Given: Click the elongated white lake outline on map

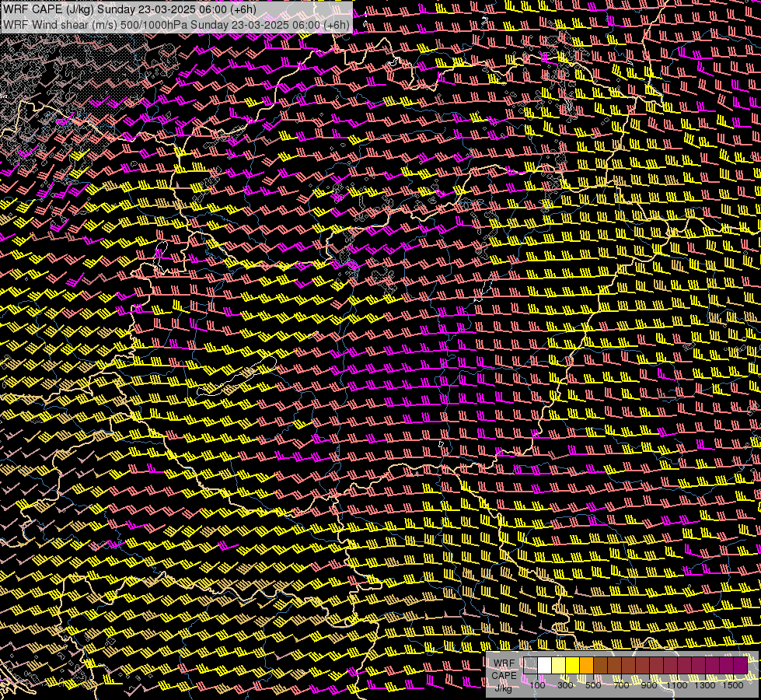Looking at the screenshot, I should (x=237, y=376).
